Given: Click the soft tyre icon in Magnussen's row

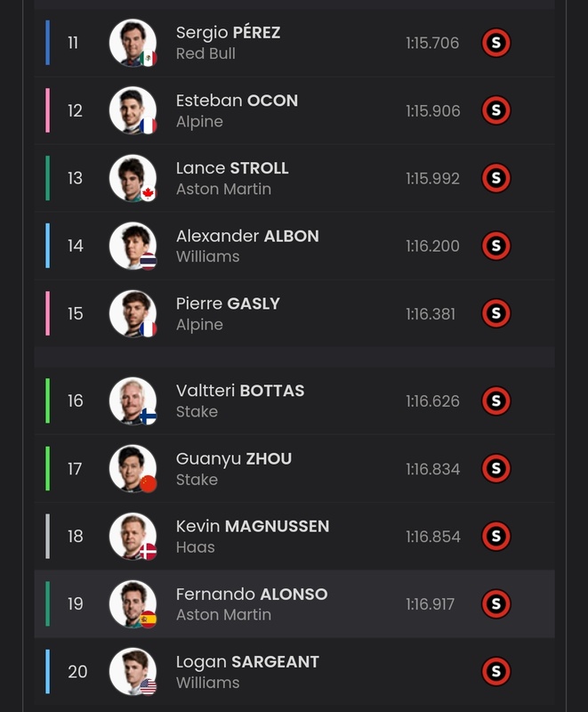Looking at the screenshot, I should coord(495,536).
